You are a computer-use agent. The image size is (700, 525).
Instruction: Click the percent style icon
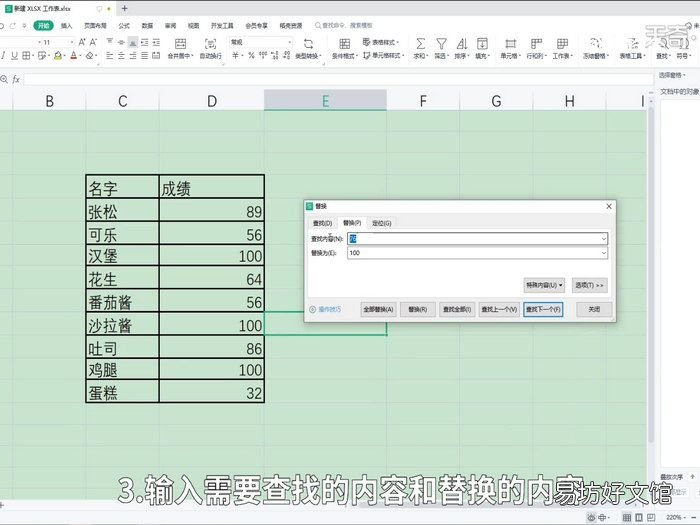pyautogui.click(x=251, y=56)
